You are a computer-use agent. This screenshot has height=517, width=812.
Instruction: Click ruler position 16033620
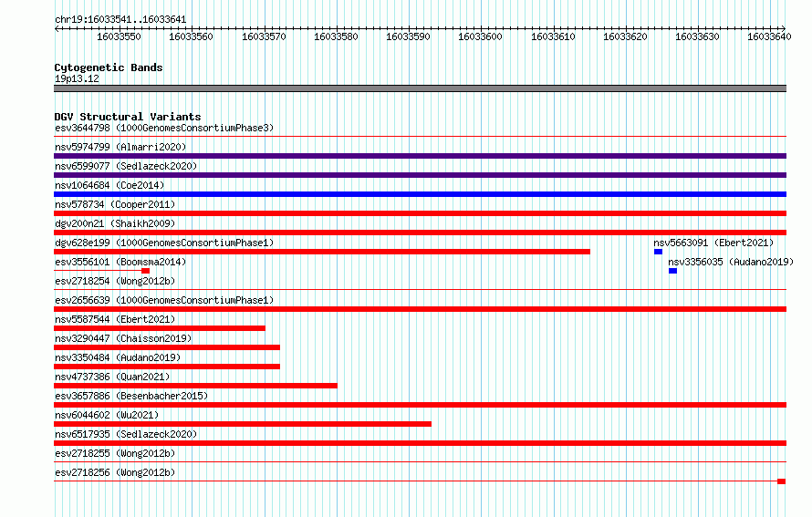625,36
